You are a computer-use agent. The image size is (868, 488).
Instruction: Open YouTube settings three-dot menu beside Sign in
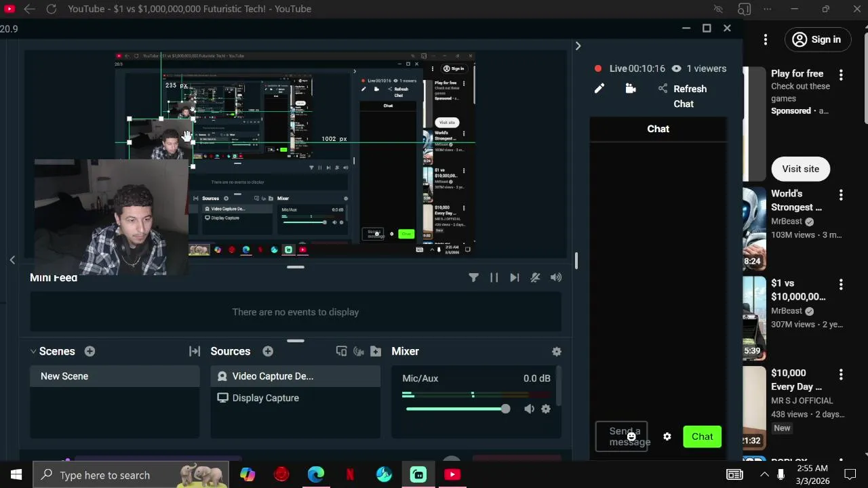tap(766, 39)
